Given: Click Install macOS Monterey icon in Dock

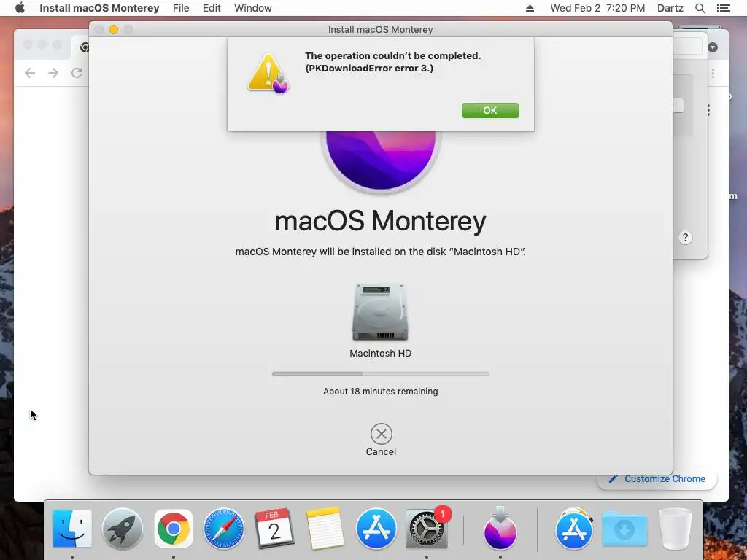Looking at the screenshot, I should (x=500, y=527).
